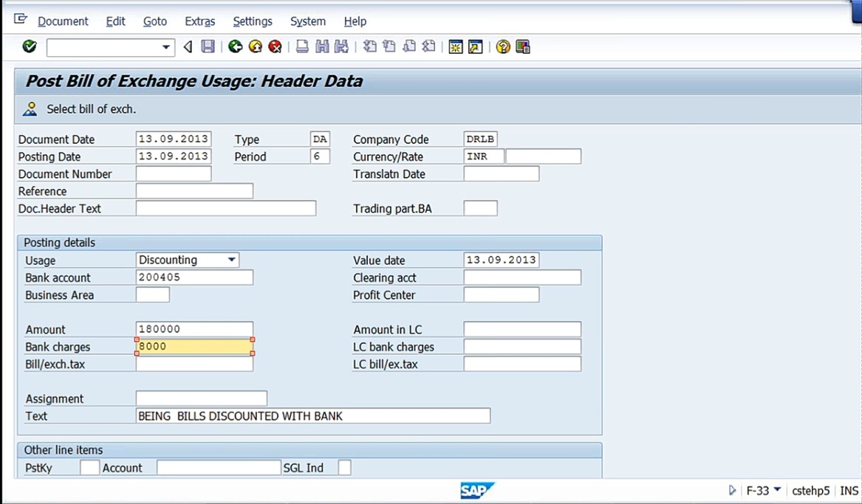Click the Amount field containing 180000

click(x=194, y=329)
